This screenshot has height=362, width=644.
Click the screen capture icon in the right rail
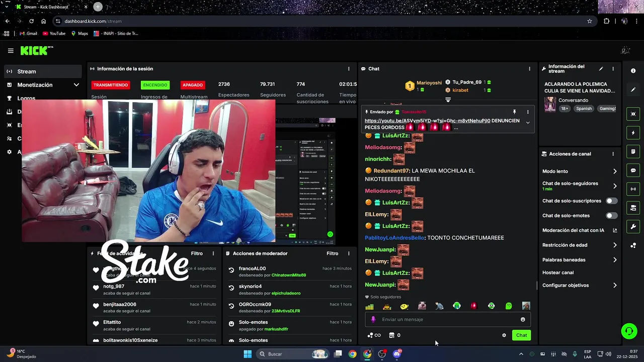click(633, 114)
